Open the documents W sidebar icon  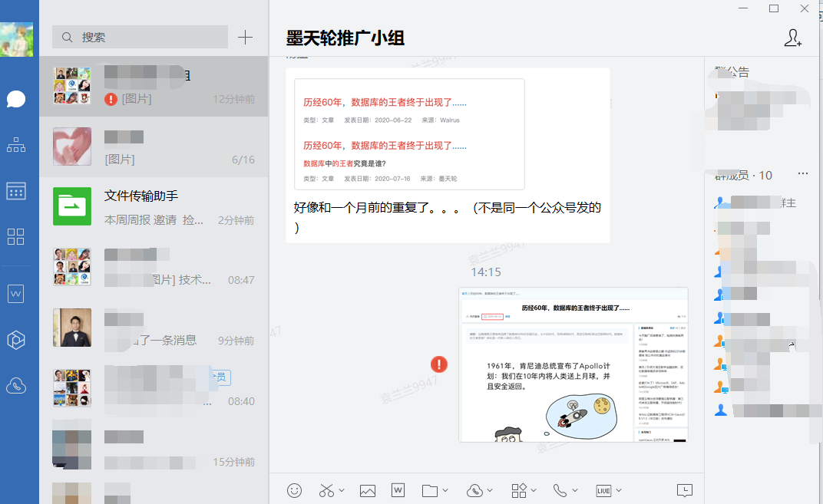tap(16, 294)
